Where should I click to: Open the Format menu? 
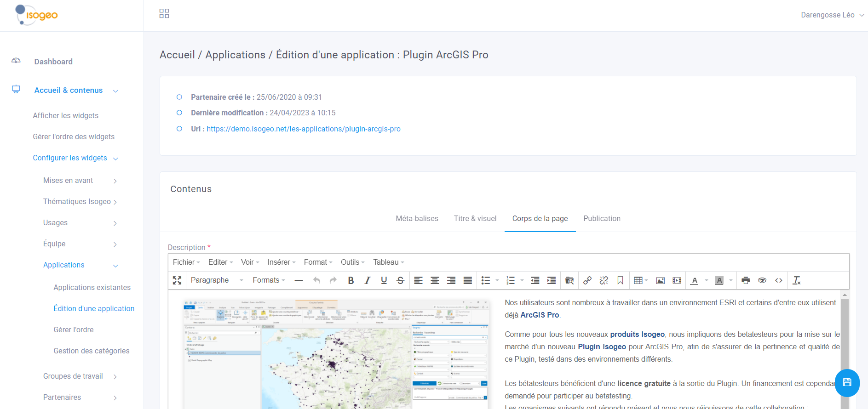click(x=318, y=262)
